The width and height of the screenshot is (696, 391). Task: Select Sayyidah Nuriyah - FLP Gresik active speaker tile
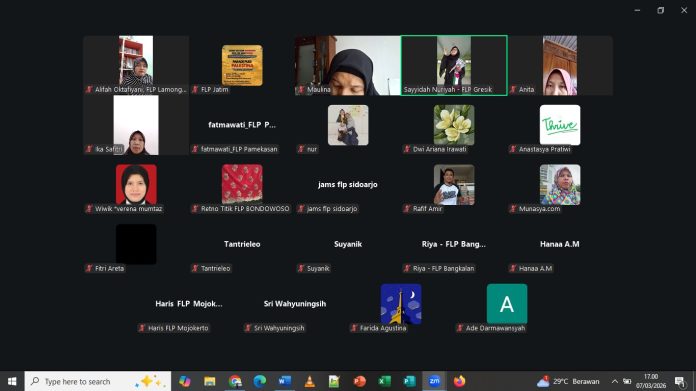(454, 65)
